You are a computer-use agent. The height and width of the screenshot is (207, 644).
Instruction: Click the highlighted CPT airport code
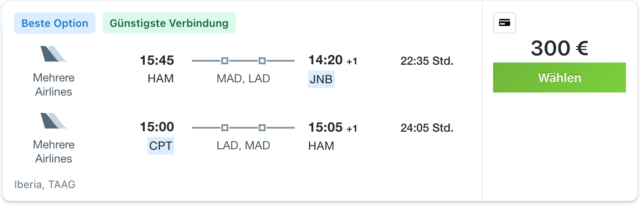[161, 146]
